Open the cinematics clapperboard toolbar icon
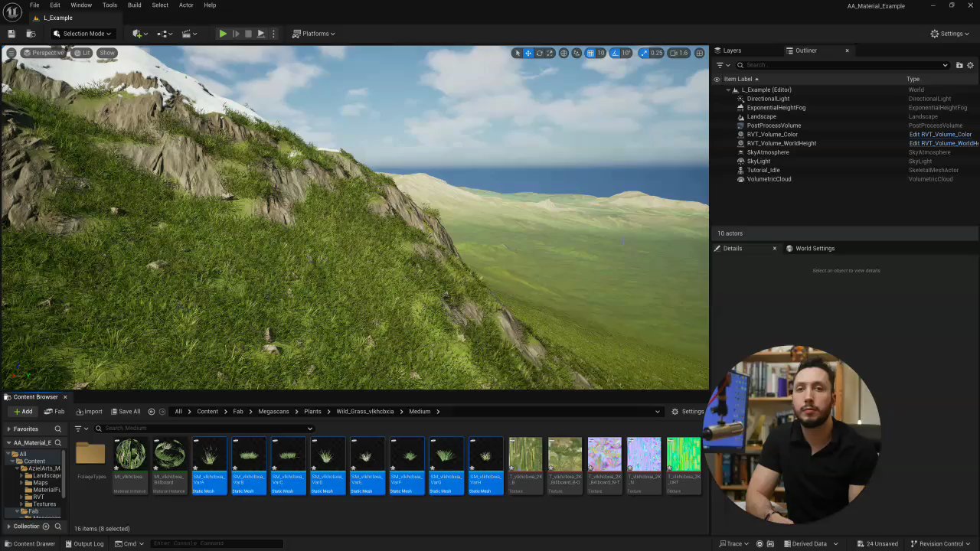 [186, 34]
